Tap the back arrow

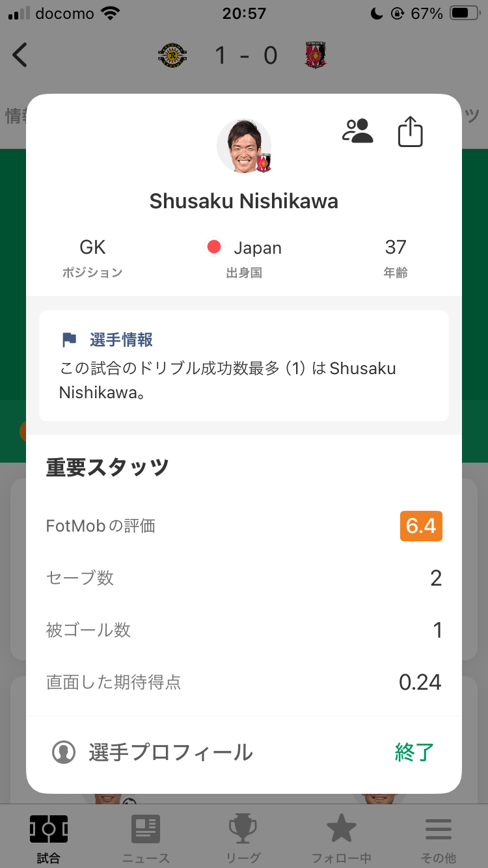[x=20, y=55]
